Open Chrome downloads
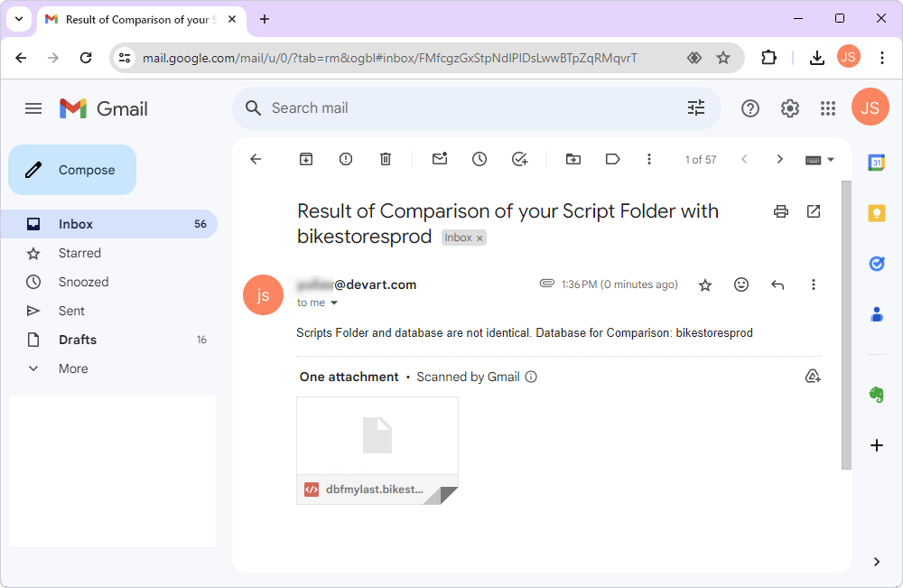Screen dimensions: 903x588 [816, 58]
